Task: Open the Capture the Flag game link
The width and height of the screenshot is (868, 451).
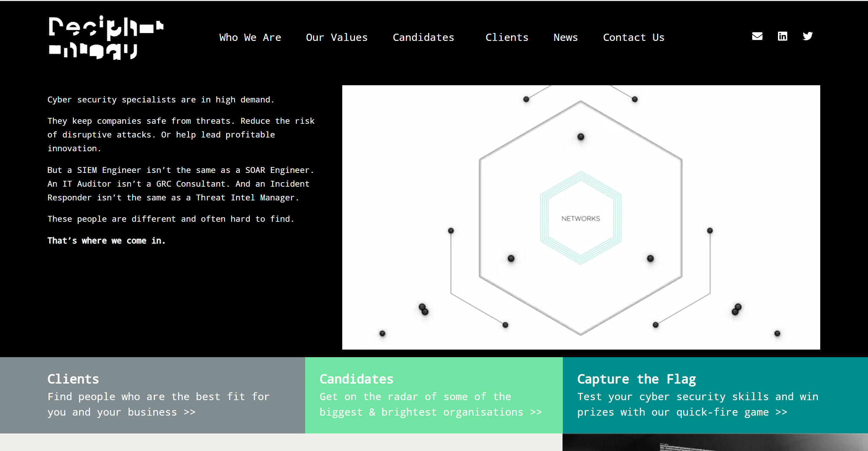Action: tap(781, 412)
